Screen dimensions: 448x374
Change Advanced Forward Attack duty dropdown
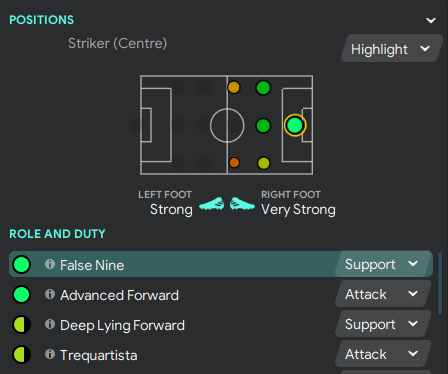coord(383,294)
